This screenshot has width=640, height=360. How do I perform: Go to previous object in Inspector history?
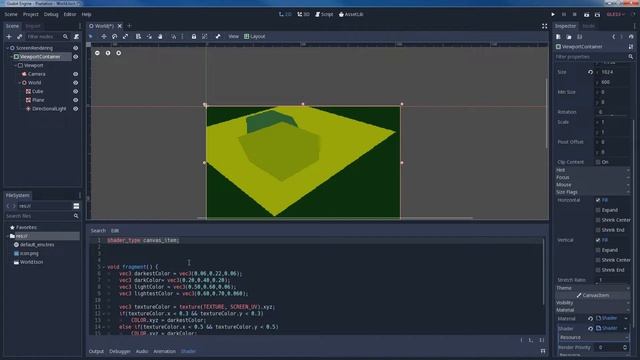coord(613,37)
